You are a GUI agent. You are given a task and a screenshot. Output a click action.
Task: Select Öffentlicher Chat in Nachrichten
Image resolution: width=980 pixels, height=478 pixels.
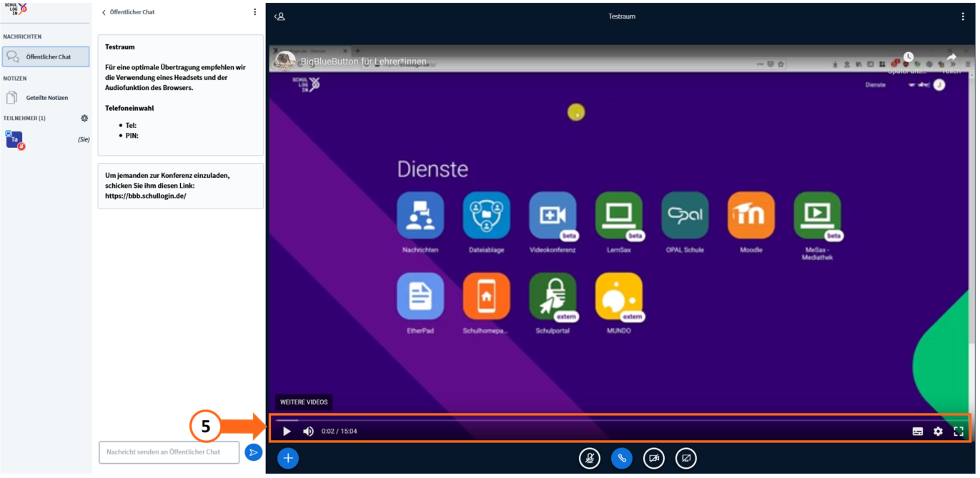coord(46,57)
